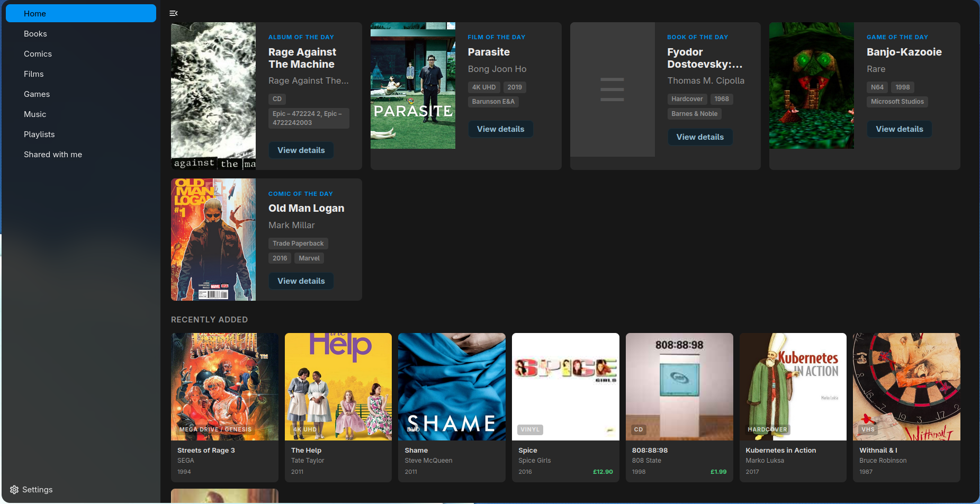The height and width of the screenshot is (504, 980).
Task: Collapse the sidebar with the menu icon
Action: point(173,13)
